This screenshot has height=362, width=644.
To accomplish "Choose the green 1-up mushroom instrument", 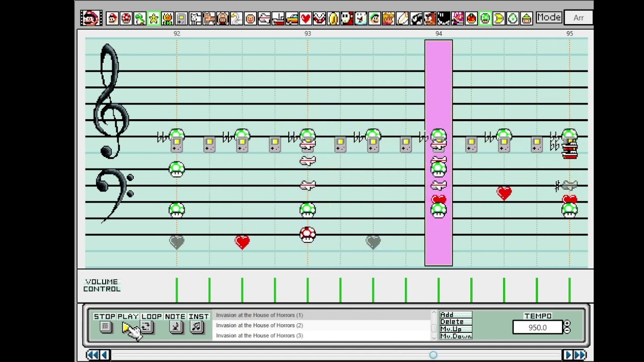I will [485, 19].
